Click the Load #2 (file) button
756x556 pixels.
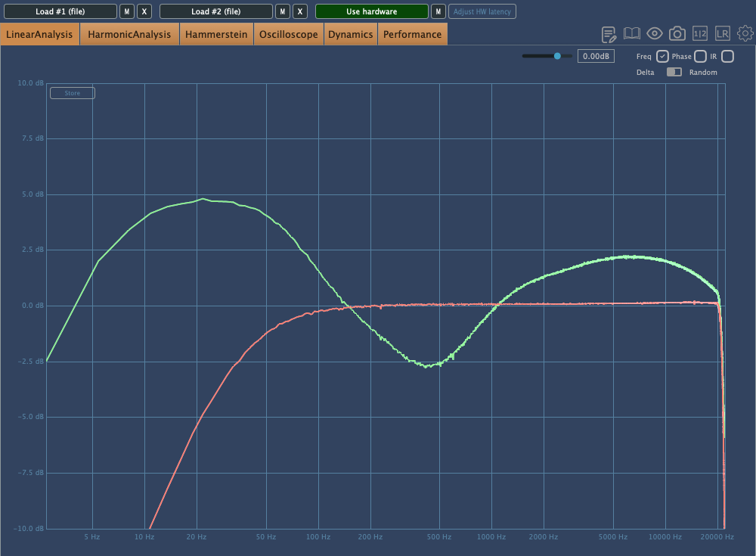215,11
